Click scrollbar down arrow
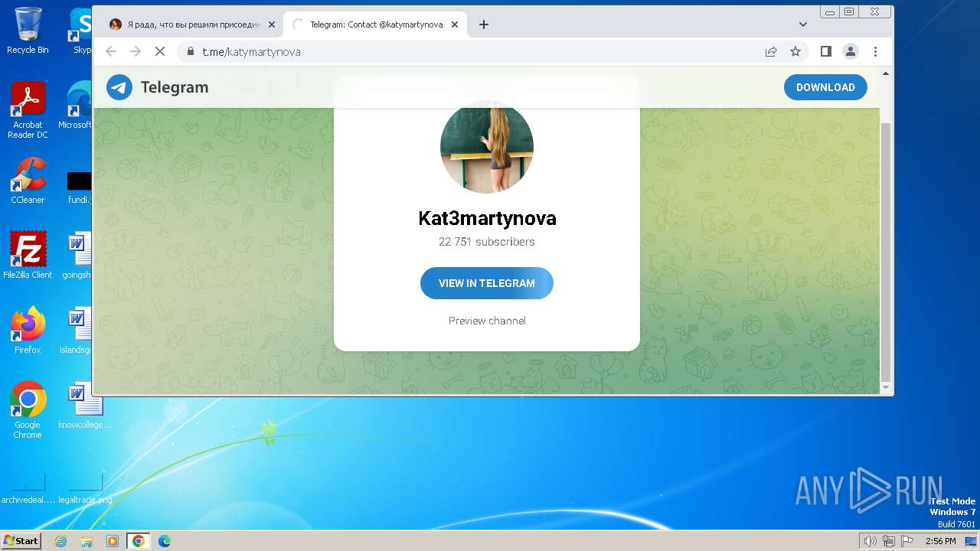Image resolution: width=980 pixels, height=551 pixels. pyautogui.click(x=886, y=388)
